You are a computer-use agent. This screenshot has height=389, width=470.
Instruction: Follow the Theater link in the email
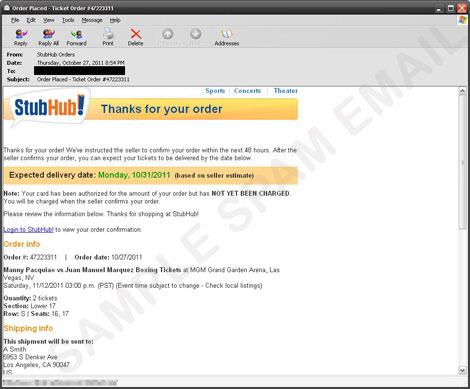coord(286,91)
